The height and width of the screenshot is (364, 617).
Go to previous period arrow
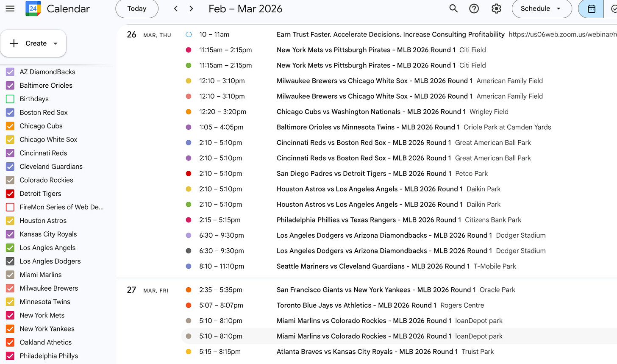point(176,8)
